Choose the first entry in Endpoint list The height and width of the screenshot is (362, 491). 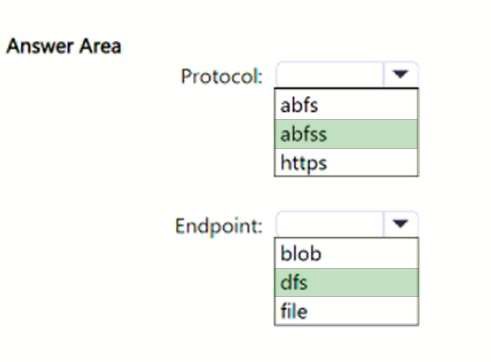pyautogui.click(x=346, y=254)
